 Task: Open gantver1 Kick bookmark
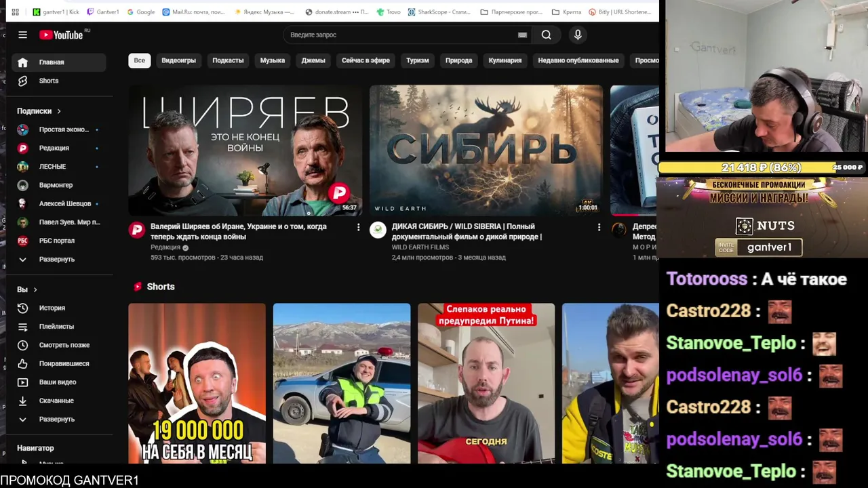56,12
